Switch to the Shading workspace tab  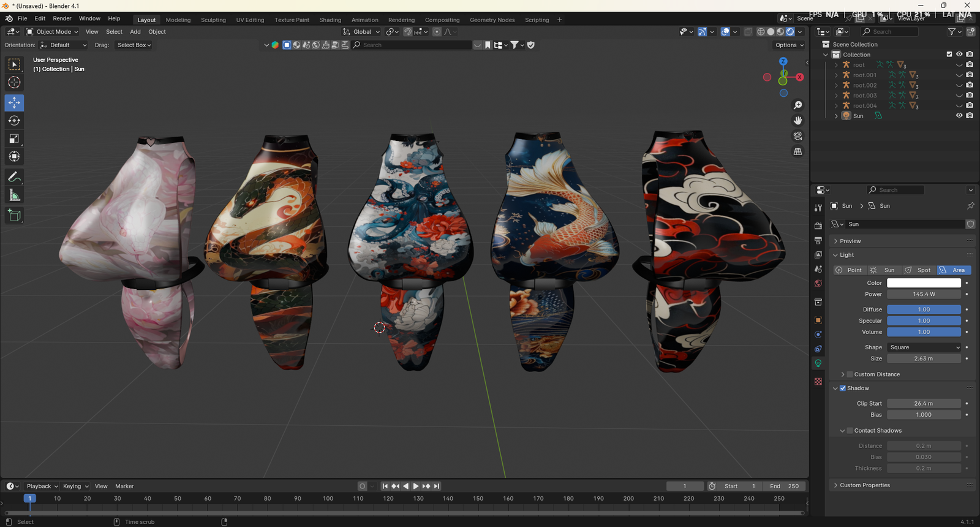330,20
